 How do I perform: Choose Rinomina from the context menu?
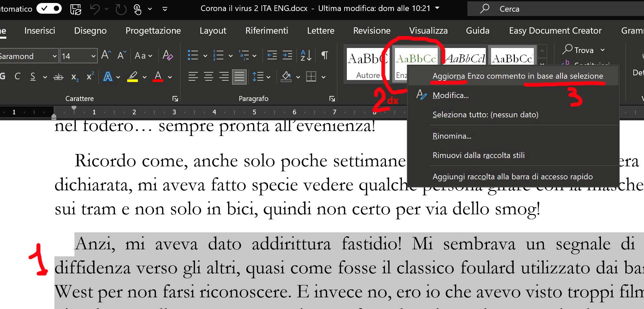pos(452,136)
